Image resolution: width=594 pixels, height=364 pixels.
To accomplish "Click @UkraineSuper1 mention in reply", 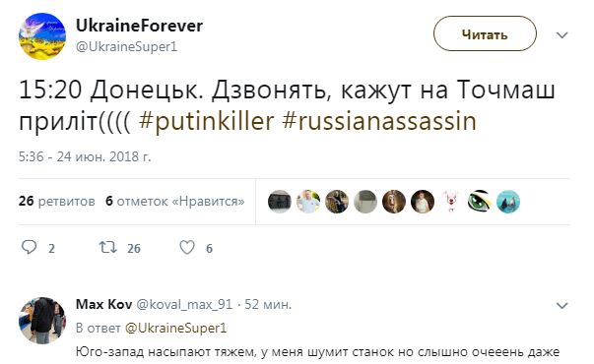I will pyautogui.click(x=175, y=328).
